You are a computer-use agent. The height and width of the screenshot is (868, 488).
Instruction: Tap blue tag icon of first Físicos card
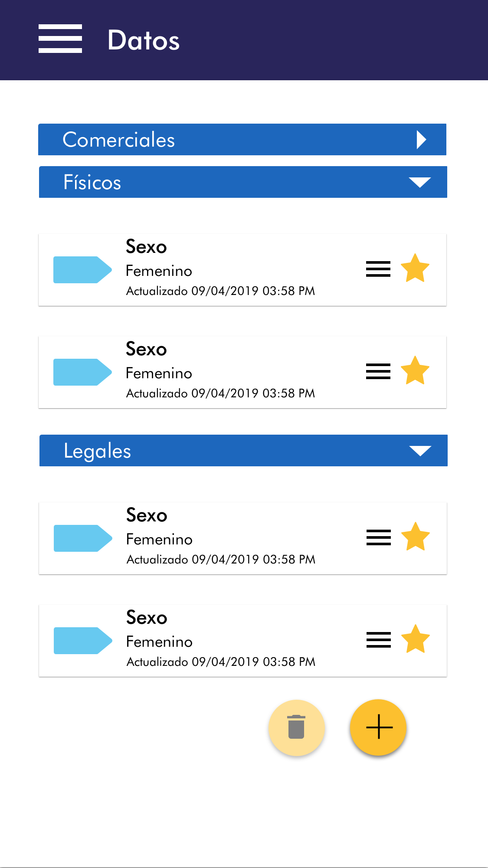(82, 270)
